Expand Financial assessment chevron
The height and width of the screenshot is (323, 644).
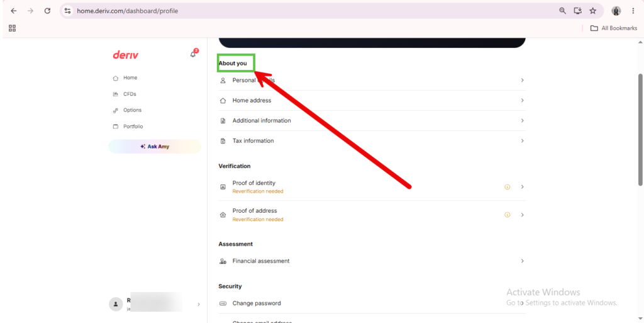pos(523,261)
